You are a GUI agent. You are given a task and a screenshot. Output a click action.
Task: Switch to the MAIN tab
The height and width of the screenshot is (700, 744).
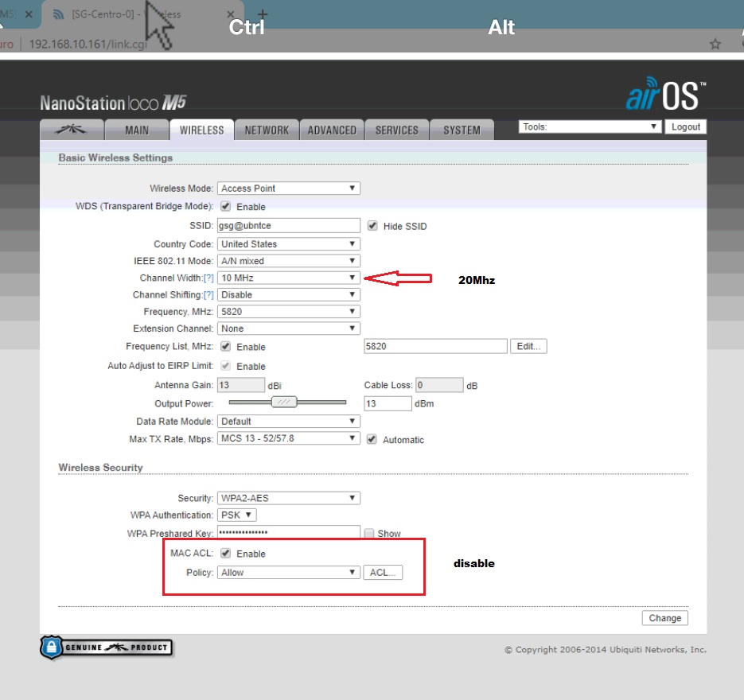click(137, 130)
